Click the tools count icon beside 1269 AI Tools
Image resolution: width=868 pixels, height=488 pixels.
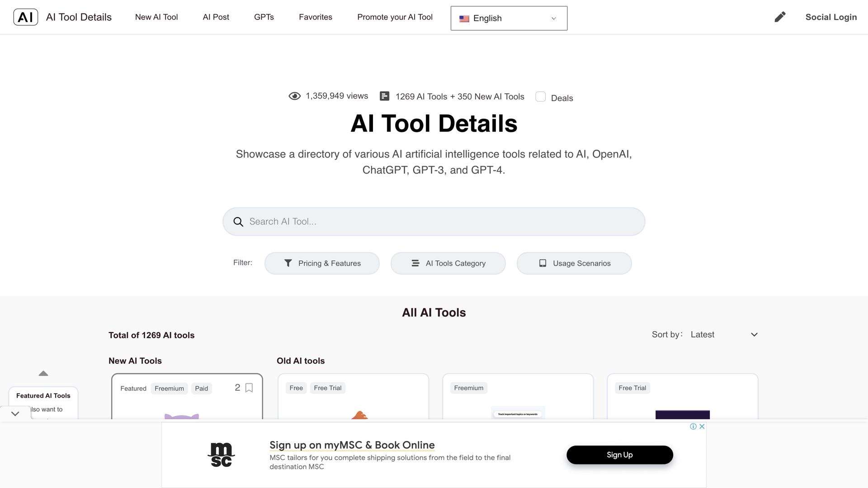coord(384,96)
